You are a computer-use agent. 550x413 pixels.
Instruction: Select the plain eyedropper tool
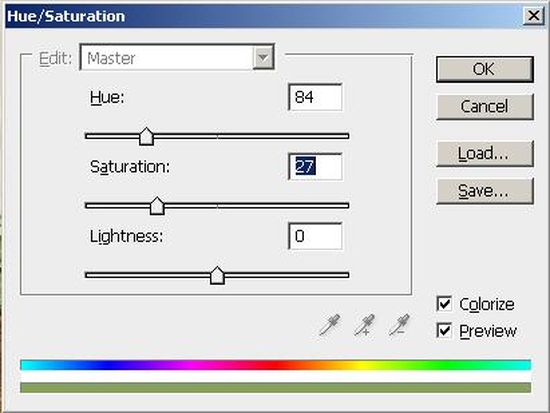(x=330, y=325)
